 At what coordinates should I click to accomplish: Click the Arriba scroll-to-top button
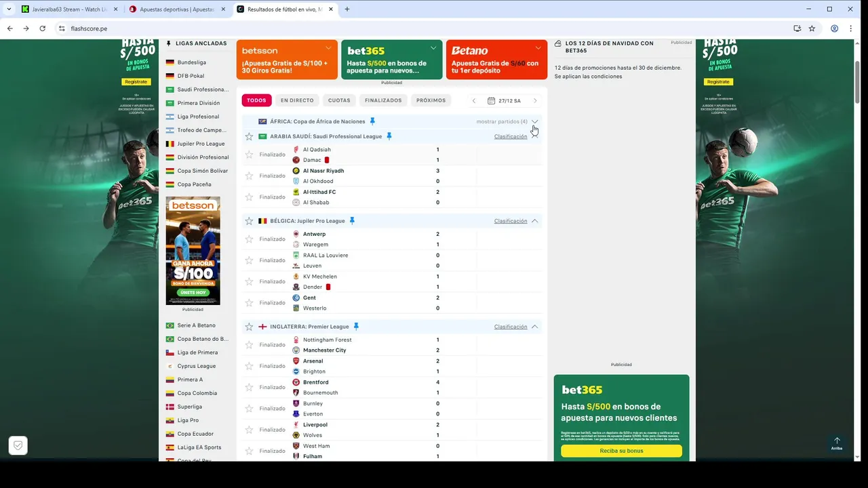pos(837,443)
